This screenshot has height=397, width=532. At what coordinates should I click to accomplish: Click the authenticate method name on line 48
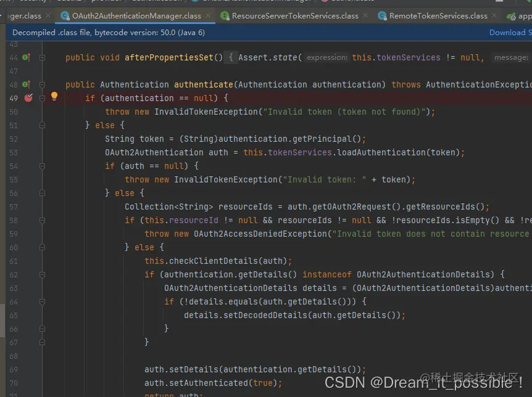click(204, 84)
